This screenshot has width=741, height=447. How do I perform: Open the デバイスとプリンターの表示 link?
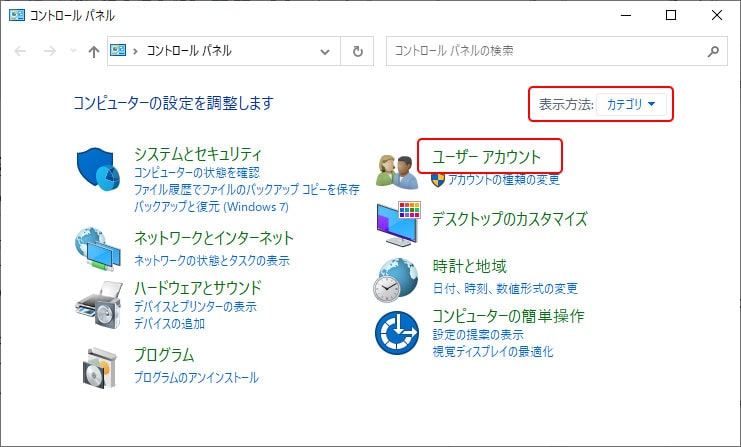click(x=195, y=307)
